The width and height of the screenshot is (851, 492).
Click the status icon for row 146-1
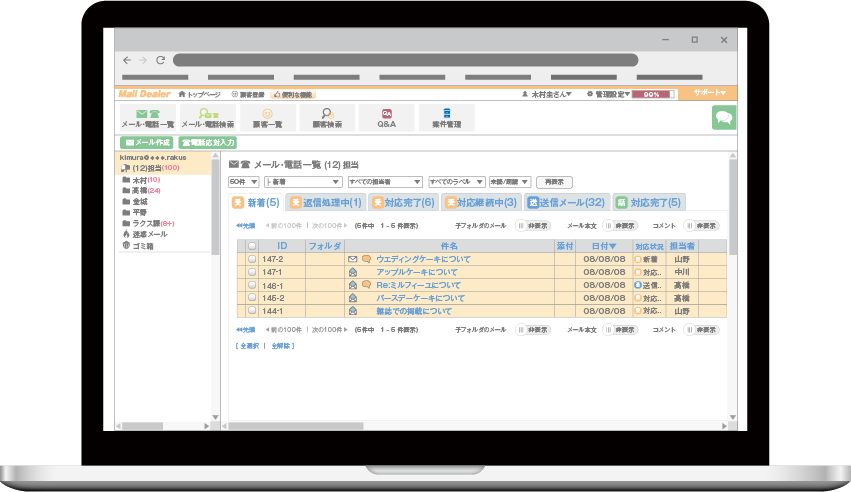[638, 285]
